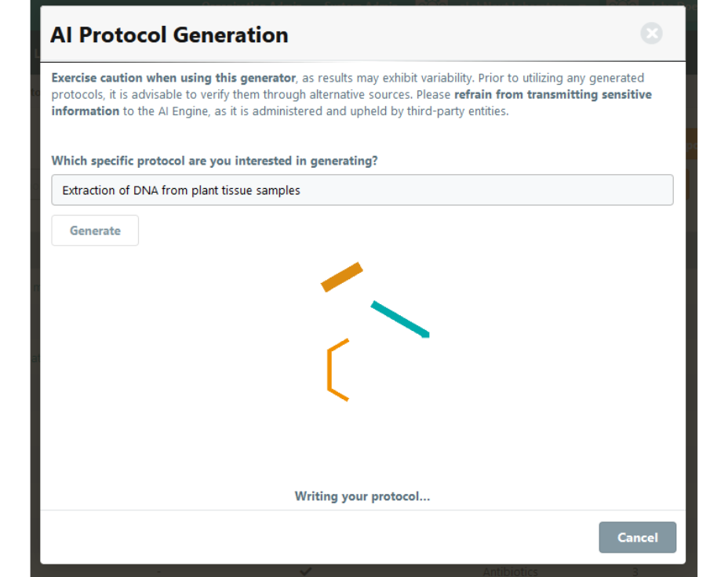This screenshot has width=728, height=577.
Task: Click 'refrain from transmitting sensitive' bold warning text
Action: pos(553,95)
